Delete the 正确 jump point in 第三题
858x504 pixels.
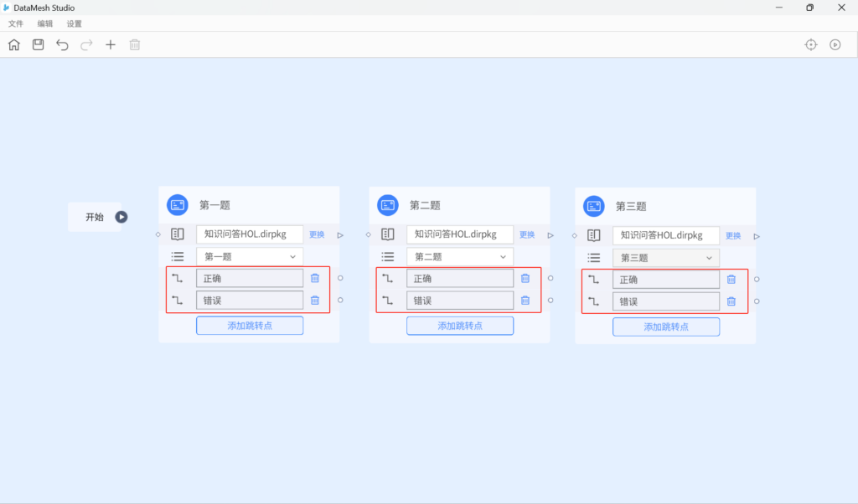(731, 280)
